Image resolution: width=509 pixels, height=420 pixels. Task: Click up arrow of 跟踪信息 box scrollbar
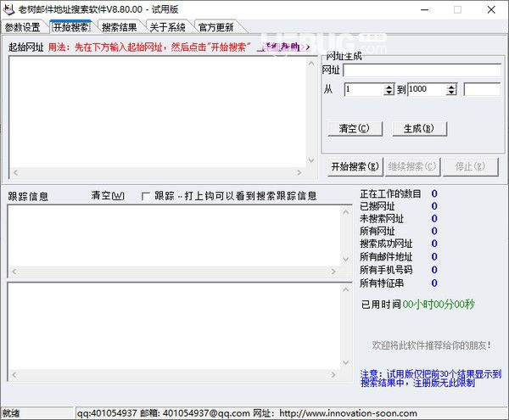tap(346, 212)
